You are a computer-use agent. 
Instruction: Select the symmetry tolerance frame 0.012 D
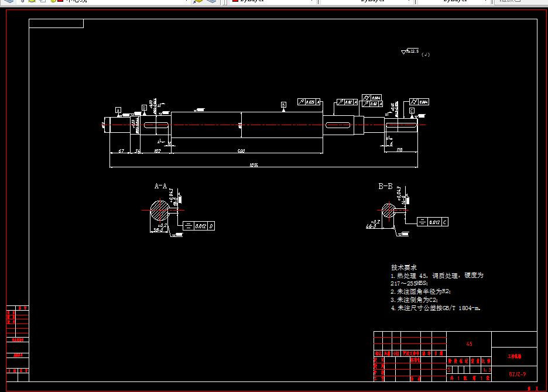point(199,226)
